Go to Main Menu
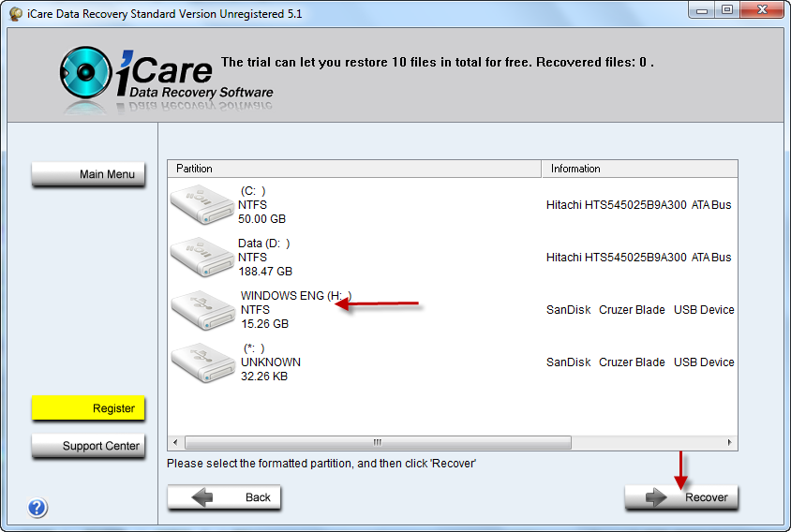 coord(88,174)
